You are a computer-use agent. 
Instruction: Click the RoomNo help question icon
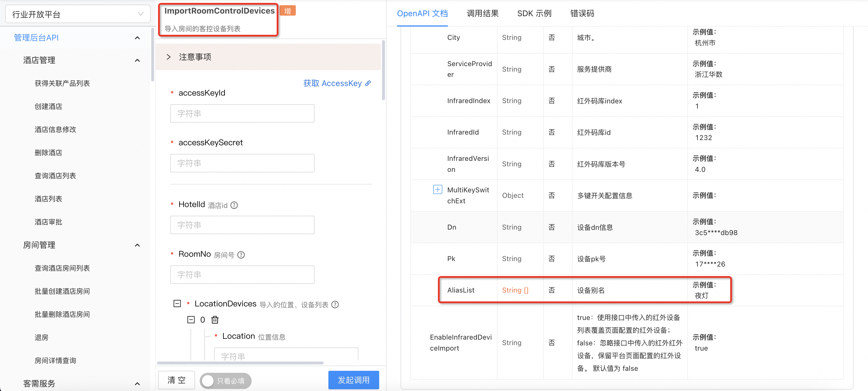[241, 255]
